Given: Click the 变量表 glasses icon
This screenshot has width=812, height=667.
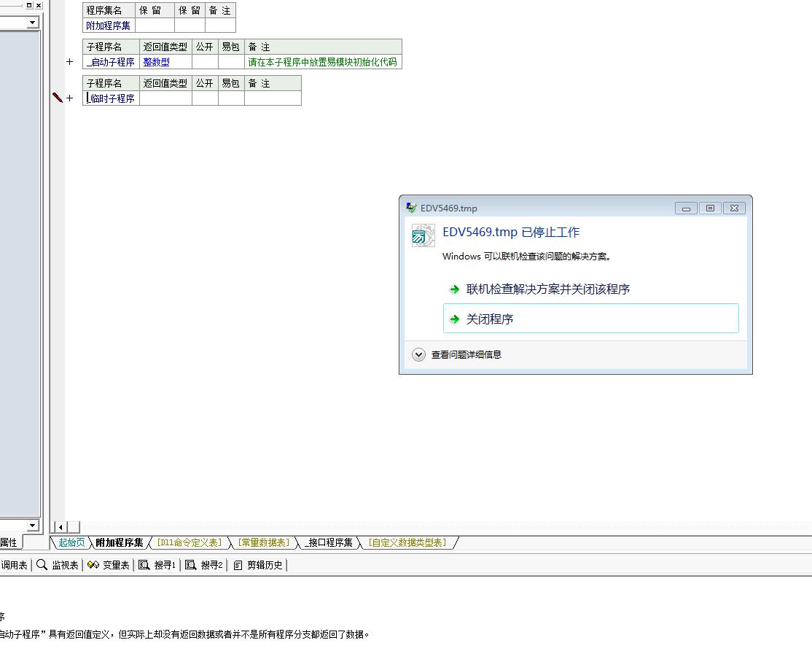Looking at the screenshot, I should click(x=93, y=565).
